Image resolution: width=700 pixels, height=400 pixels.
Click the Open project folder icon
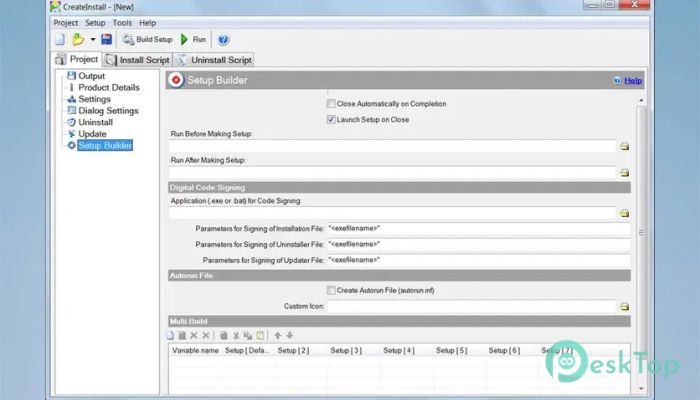click(x=78, y=40)
